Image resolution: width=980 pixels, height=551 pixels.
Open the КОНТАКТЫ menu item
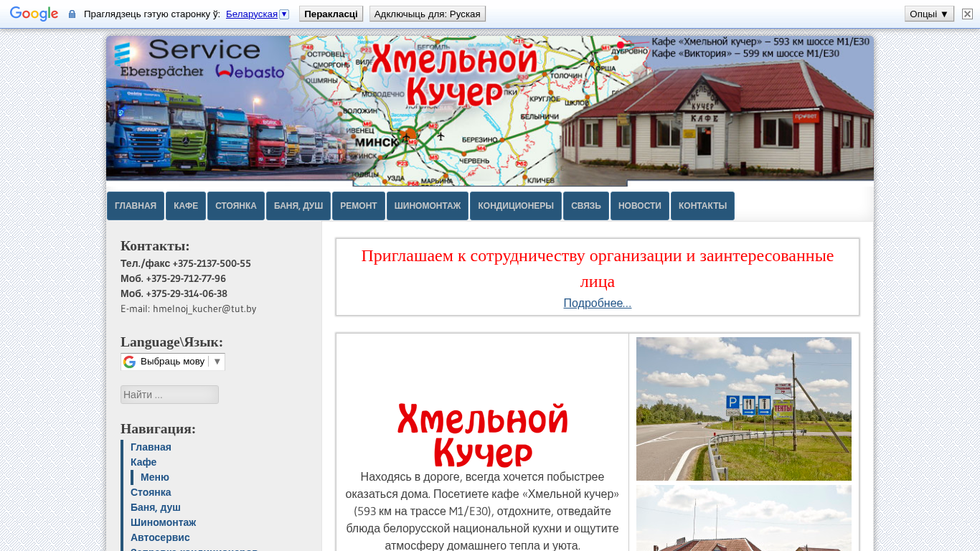(x=702, y=206)
